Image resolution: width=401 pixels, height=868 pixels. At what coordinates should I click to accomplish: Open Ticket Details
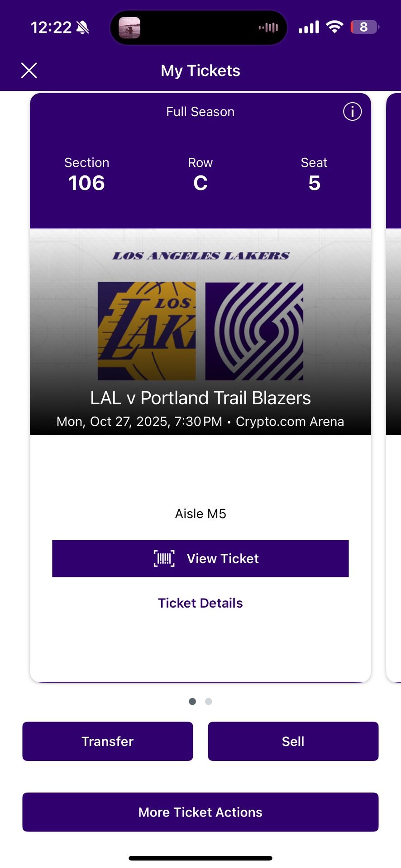point(200,603)
